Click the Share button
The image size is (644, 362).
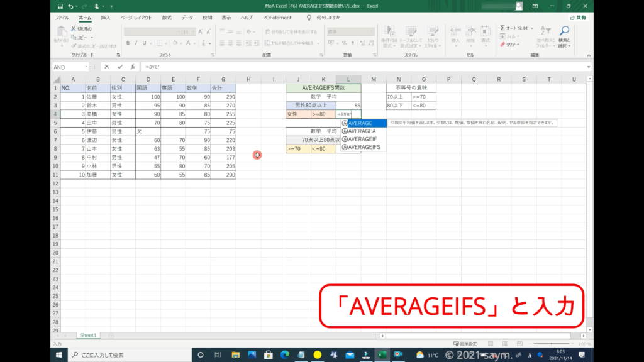click(x=576, y=18)
